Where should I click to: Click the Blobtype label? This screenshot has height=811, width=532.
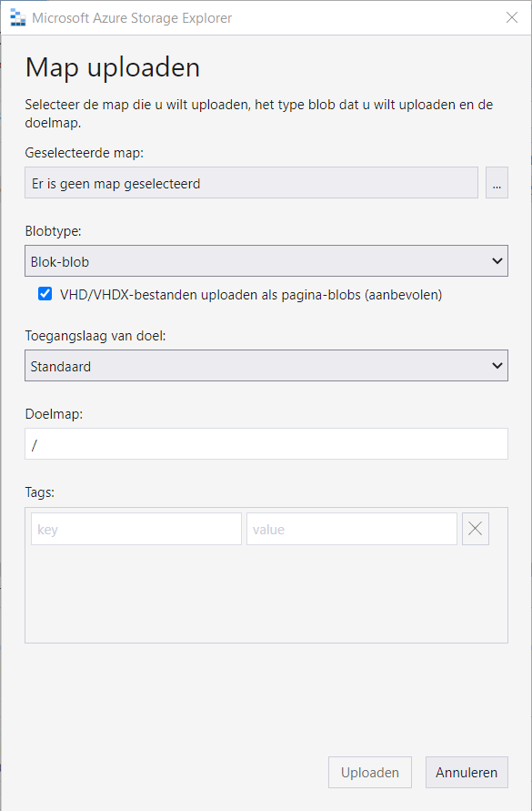pos(54,231)
